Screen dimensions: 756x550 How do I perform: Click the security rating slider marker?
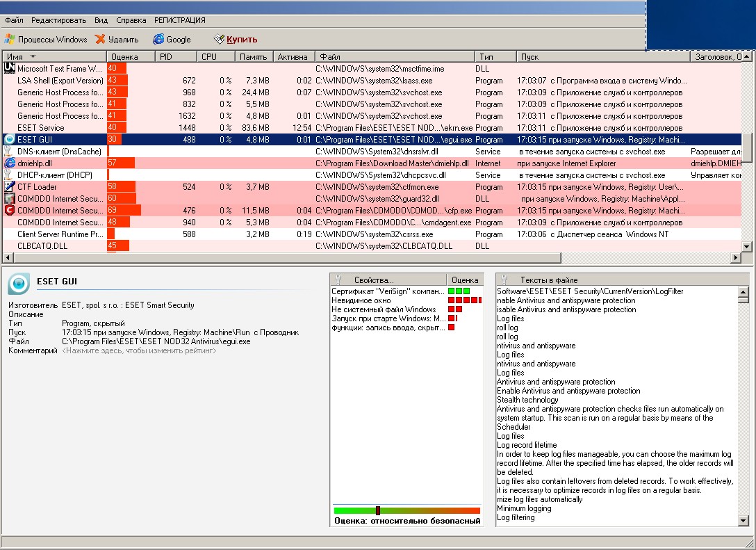click(x=378, y=510)
